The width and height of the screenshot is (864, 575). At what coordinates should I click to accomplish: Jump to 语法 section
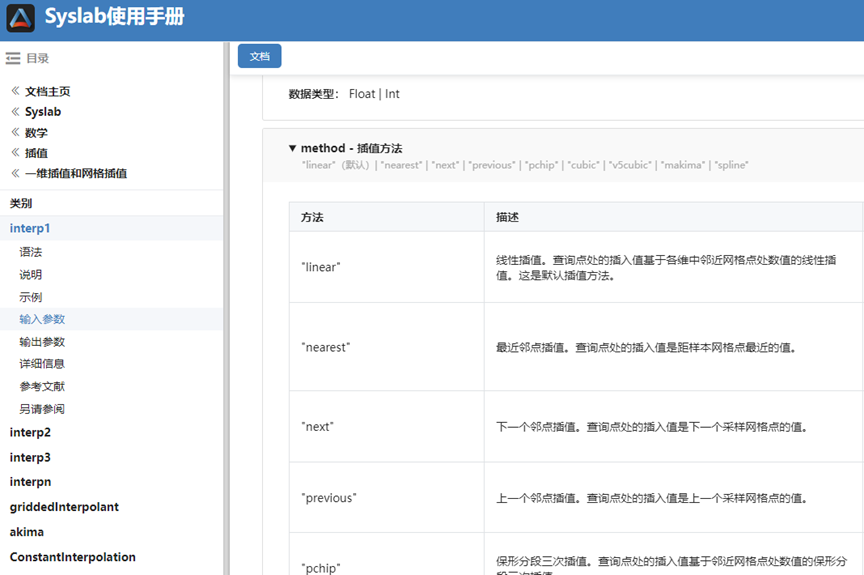31,252
